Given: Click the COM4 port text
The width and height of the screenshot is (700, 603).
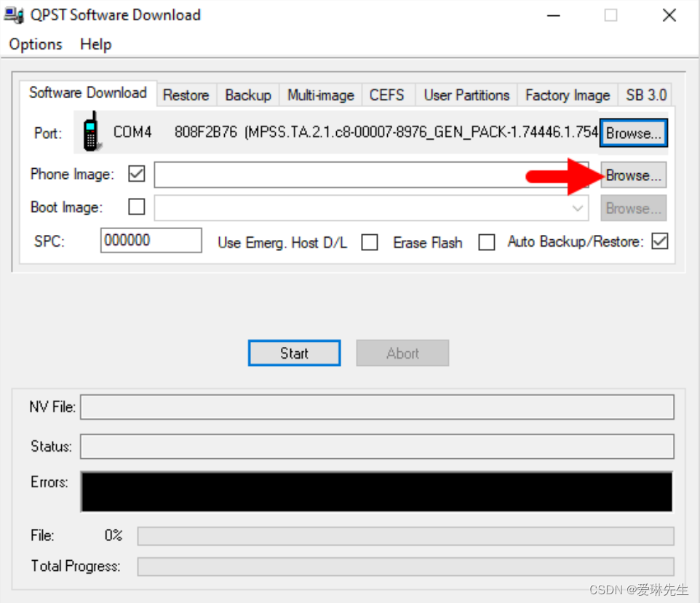Looking at the screenshot, I should click(132, 132).
